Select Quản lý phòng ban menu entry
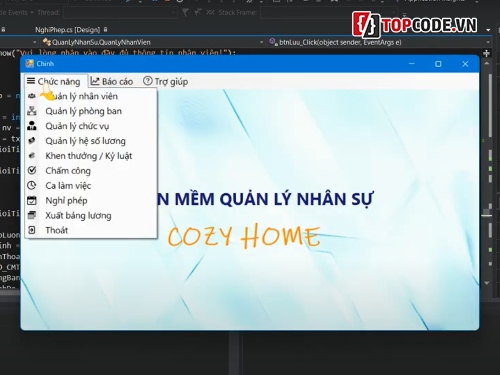This screenshot has height=375, width=500. coord(91,111)
